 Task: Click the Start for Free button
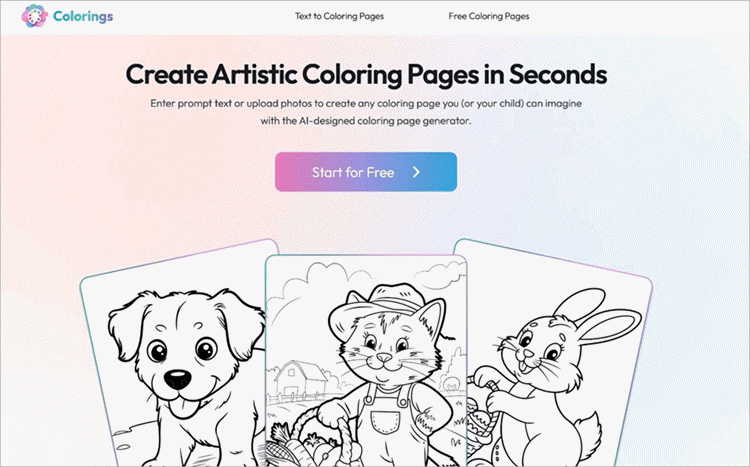366,172
